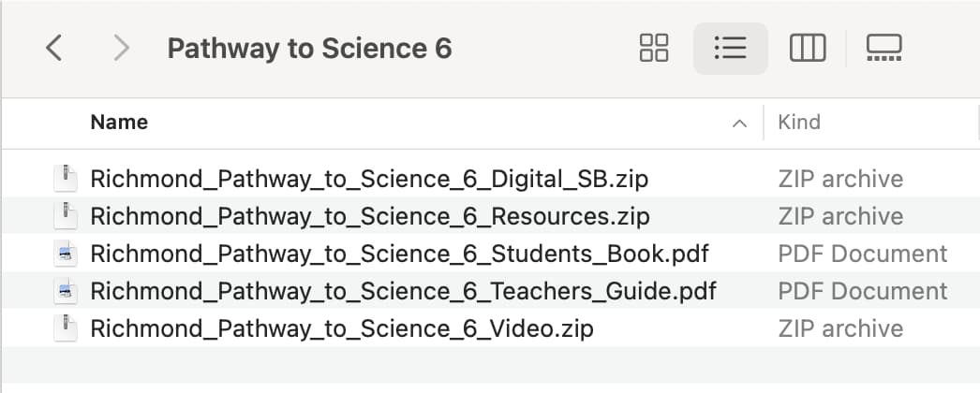
Task: Switch to column view
Action: (x=808, y=48)
